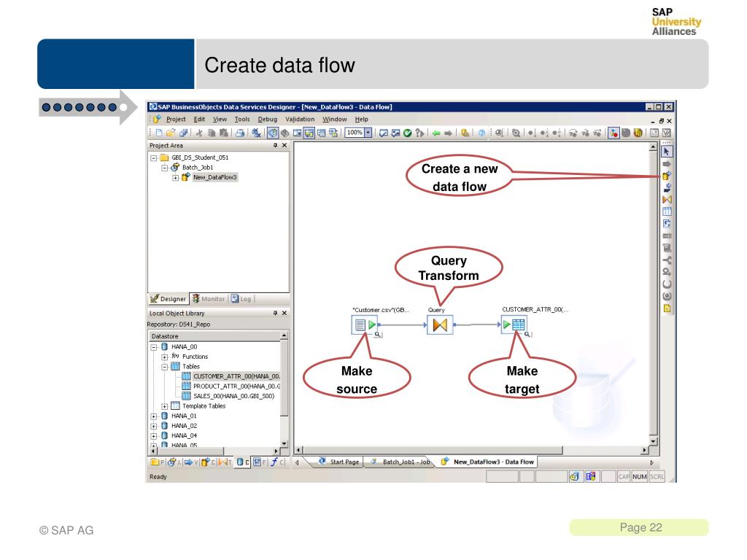Click the Query transform node on canvas
Image resolution: width=747 pixels, height=560 pixels.
click(440, 324)
